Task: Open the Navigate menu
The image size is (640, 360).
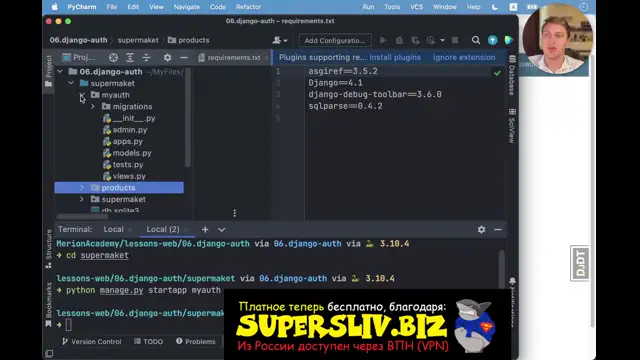Action: [187, 7]
